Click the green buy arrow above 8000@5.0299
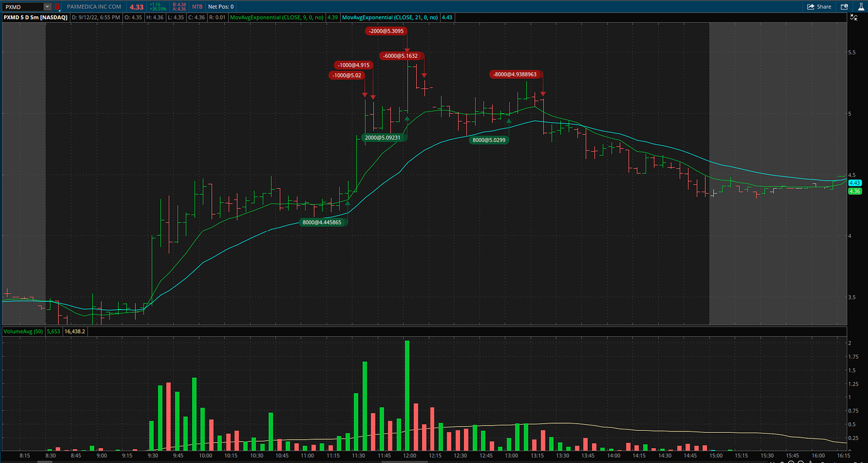868x463 pixels. (x=509, y=120)
